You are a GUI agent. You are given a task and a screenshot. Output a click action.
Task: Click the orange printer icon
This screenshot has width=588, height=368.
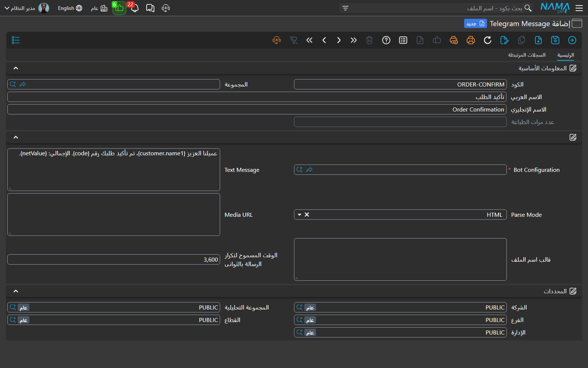[x=471, y=40]
